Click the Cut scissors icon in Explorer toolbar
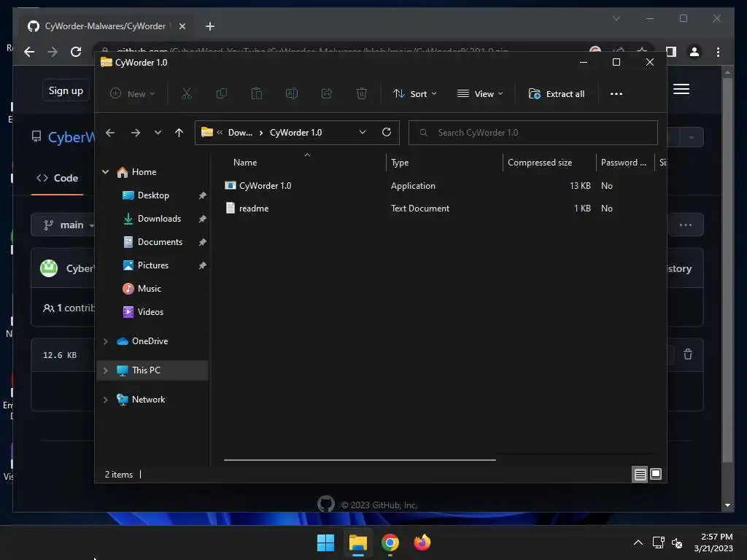Viewport: 747px width, 560px height. [x=186, y=94]
